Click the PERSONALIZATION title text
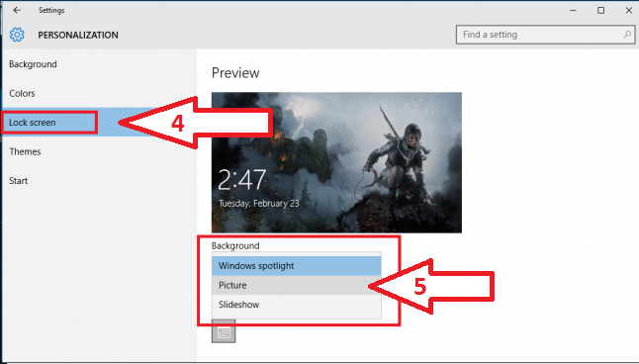639x364 pixels. click(78, 35)
